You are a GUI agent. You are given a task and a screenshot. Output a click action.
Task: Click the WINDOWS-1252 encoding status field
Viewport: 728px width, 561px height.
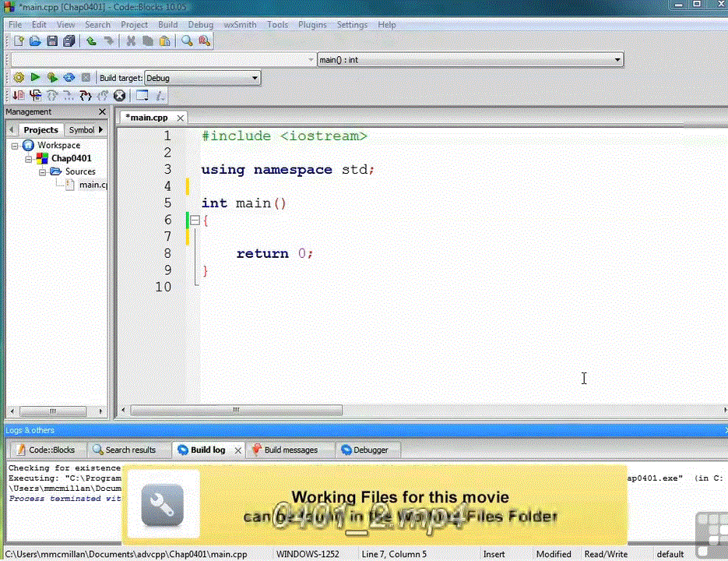pyautogui.click(x=308, y=554)
